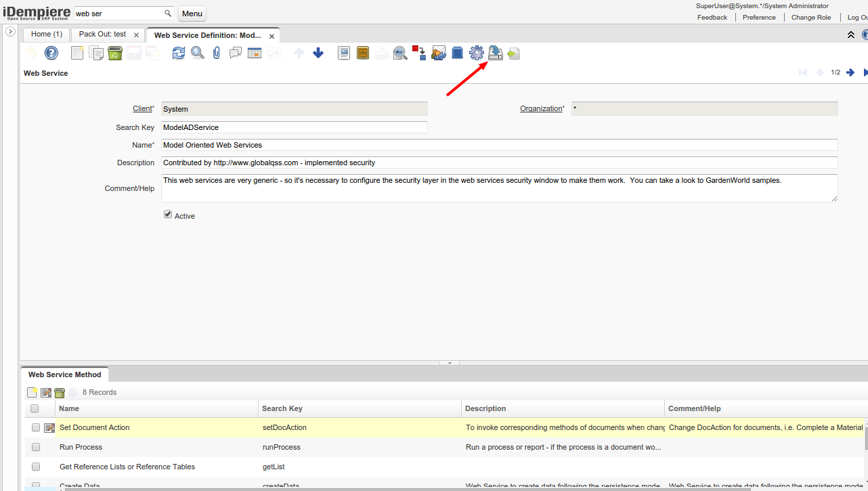Tick the Run Process row checkbox
868x491 pixels.
coord(36,447)
